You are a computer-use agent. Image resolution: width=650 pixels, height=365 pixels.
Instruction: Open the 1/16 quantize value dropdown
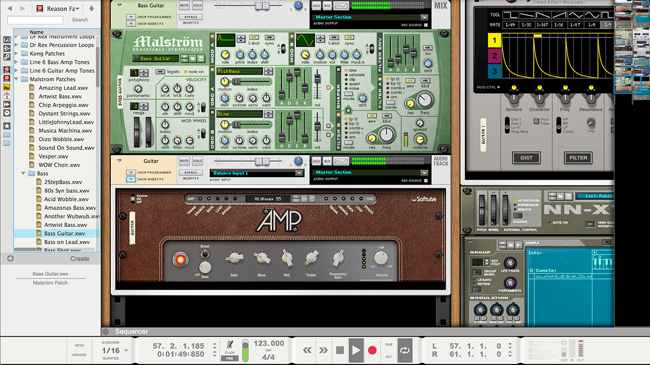pos(114,350)
